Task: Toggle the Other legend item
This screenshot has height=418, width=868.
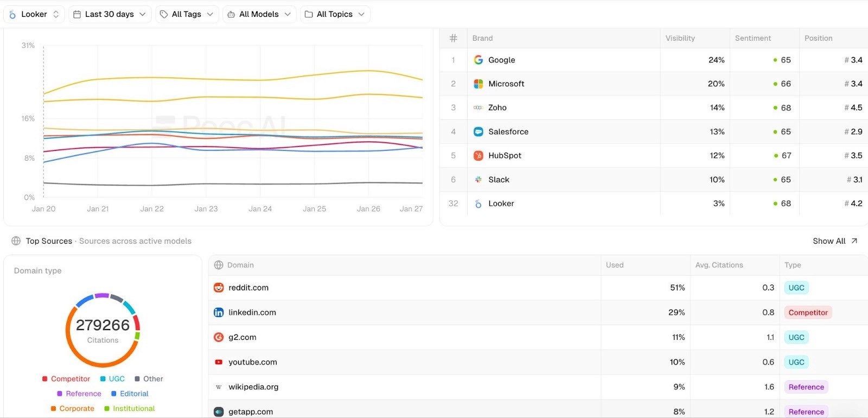Action: click(149, 379)
